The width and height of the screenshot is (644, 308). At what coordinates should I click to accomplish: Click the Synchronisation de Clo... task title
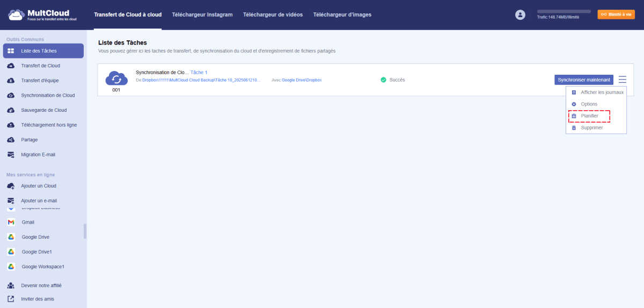[162, 72]
